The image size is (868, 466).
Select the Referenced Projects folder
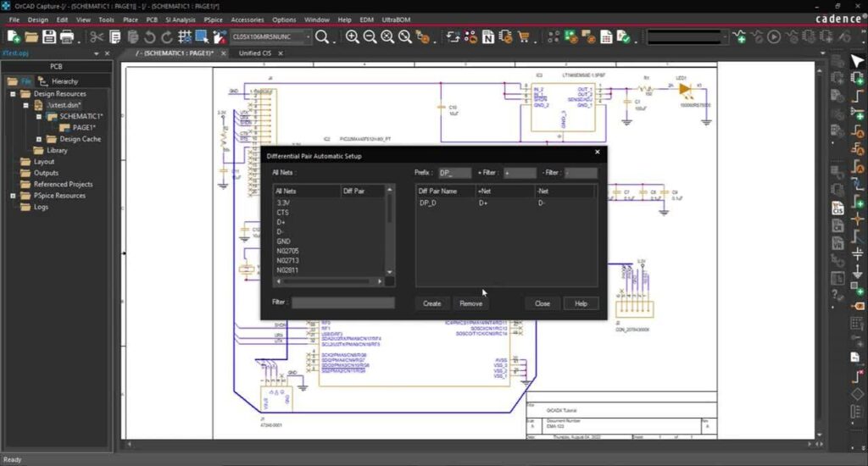[x=63, y=185]
